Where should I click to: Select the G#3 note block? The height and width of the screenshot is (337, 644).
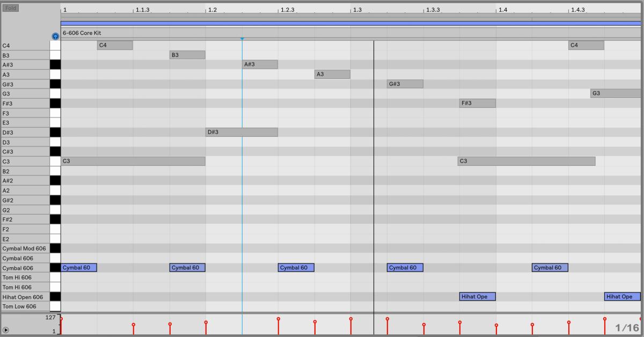(x=405, y=84)
